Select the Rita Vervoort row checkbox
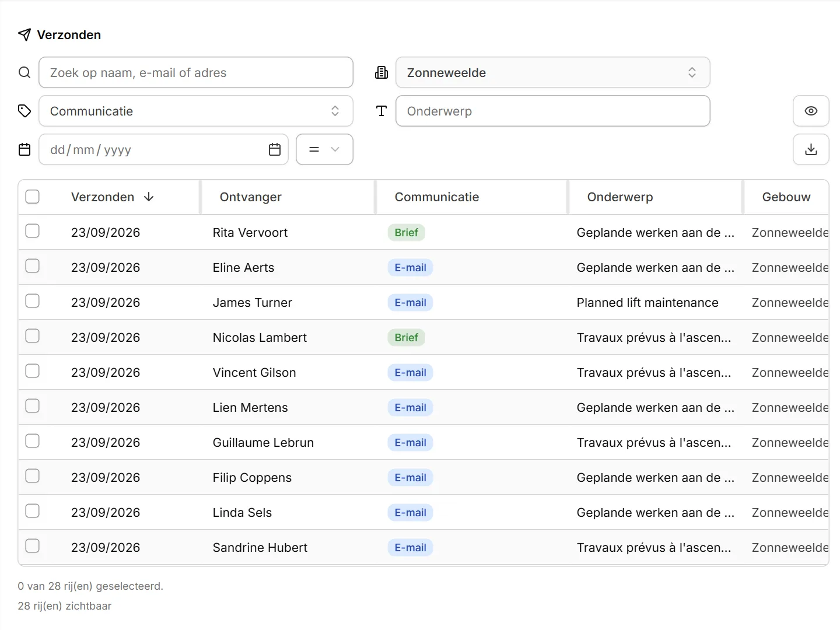This screenshot has height=630, width=840. [33, 231]
